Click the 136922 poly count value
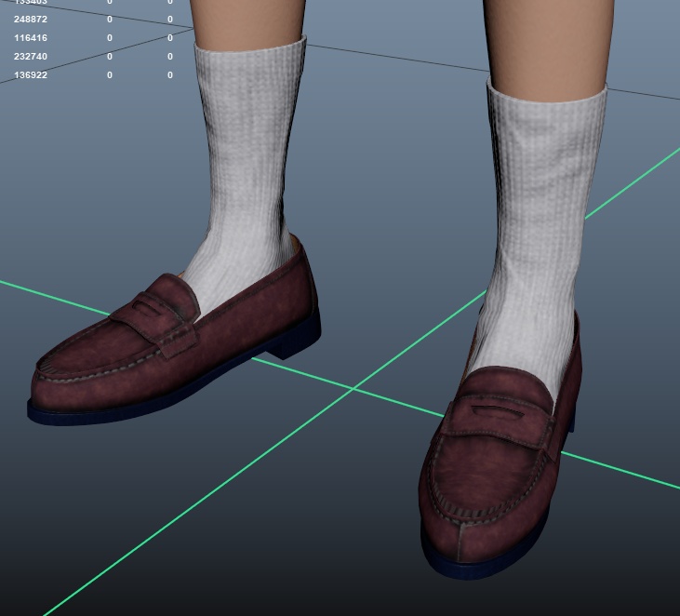Screen dimensions: 680x616 pos(31,75)
